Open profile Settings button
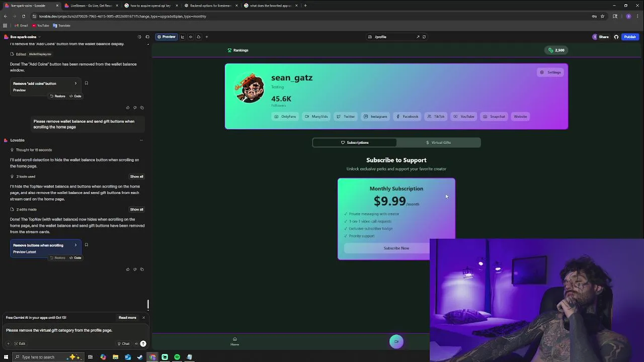644x362 pixels. click(550, 72)
